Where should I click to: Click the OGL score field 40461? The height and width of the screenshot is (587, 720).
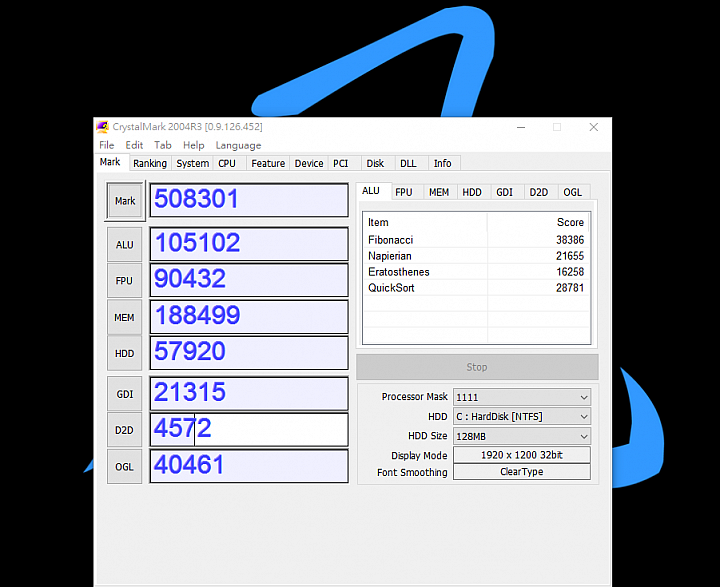249,466
